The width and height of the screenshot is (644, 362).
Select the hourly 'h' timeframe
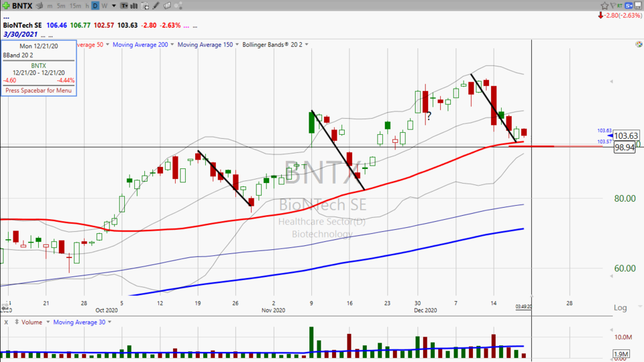point(87,6)
